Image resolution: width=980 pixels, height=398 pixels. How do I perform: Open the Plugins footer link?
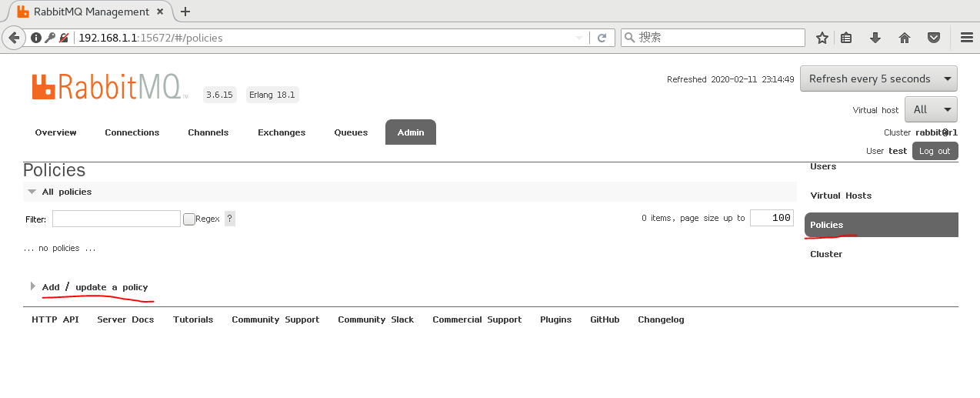coord(556,319)
